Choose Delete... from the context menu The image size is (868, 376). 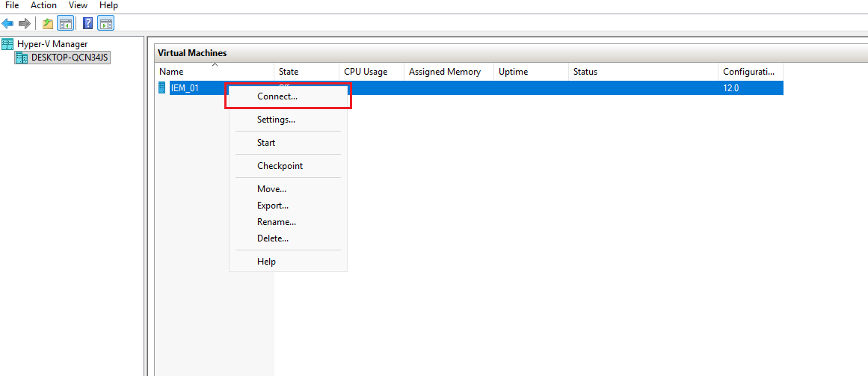click(x=273, y=238)
